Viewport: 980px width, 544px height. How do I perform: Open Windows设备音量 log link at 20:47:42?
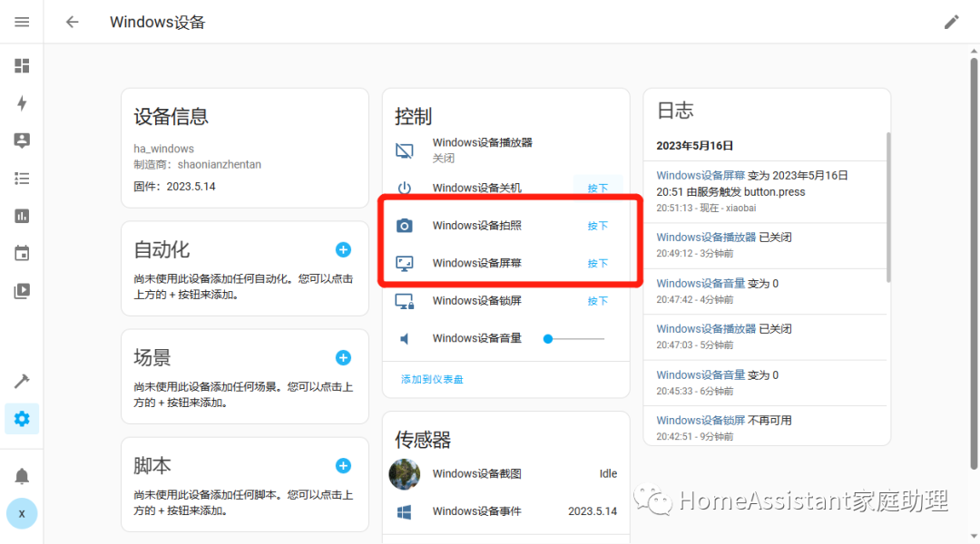[700, 284]
